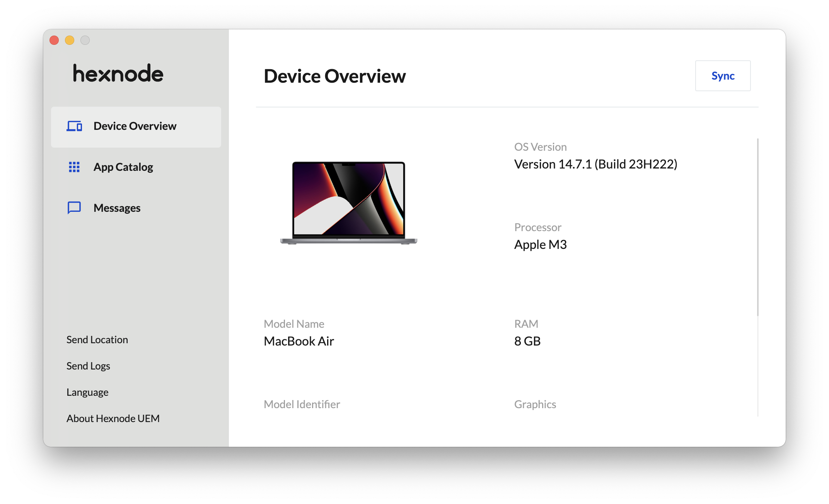Image resolution: width=829 pixels, height=504 pixels.
Task: Select the OS version value 14.7.1
Action: (595, 164)
